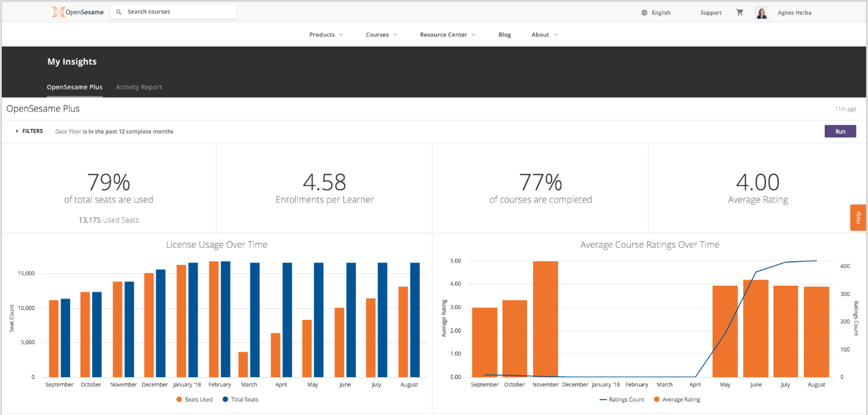Viewport: 868px width, 415px height.
Task: Open the orange Help side tab
Action: click(x=858, y=217)
